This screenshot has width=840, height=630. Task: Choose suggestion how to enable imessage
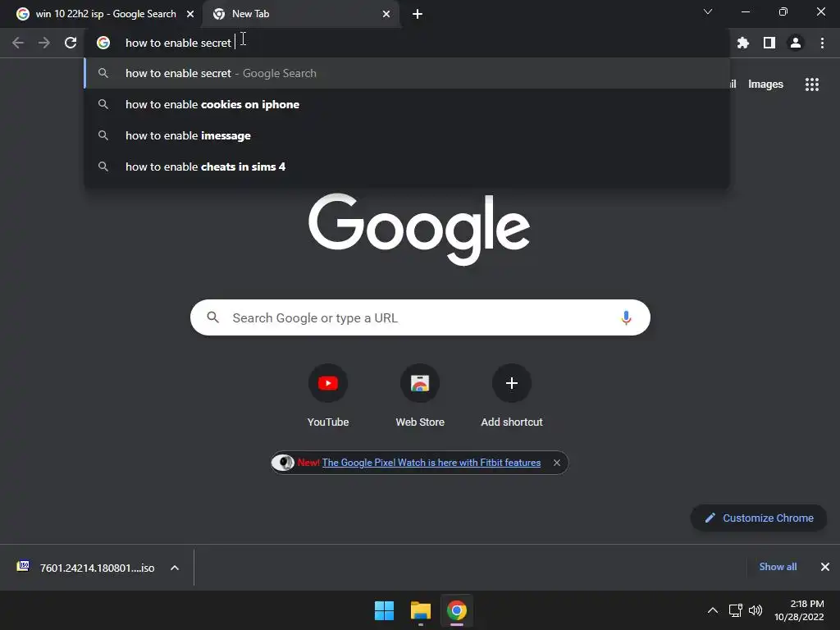pos(407,135)
